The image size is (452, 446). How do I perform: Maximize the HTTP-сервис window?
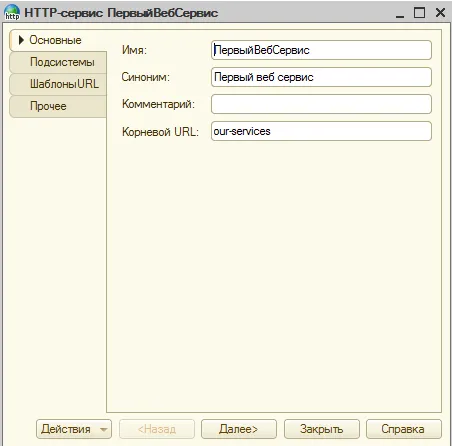tap(420, 13)
